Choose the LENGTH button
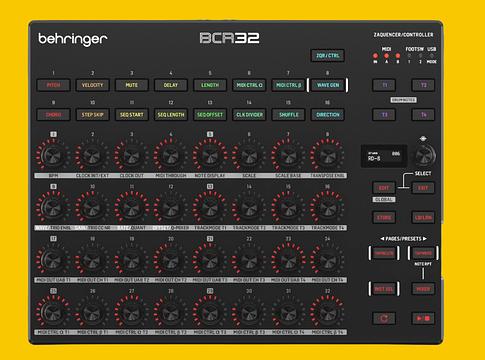 click(x=210, y=85)
